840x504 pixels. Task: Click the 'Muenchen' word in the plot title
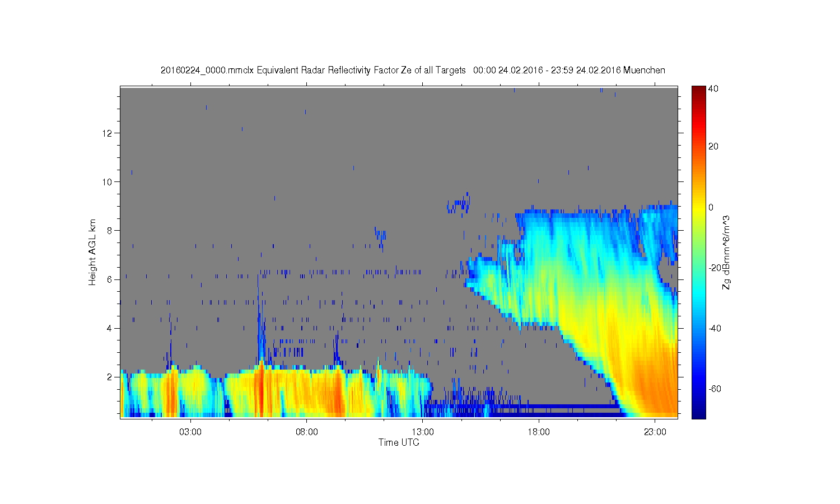click(644, 70)
